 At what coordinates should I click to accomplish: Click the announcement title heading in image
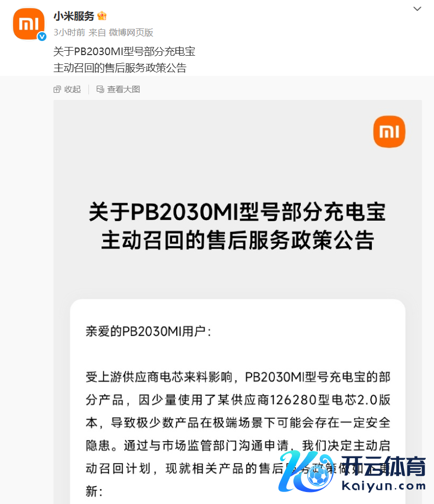pos(237,226)
